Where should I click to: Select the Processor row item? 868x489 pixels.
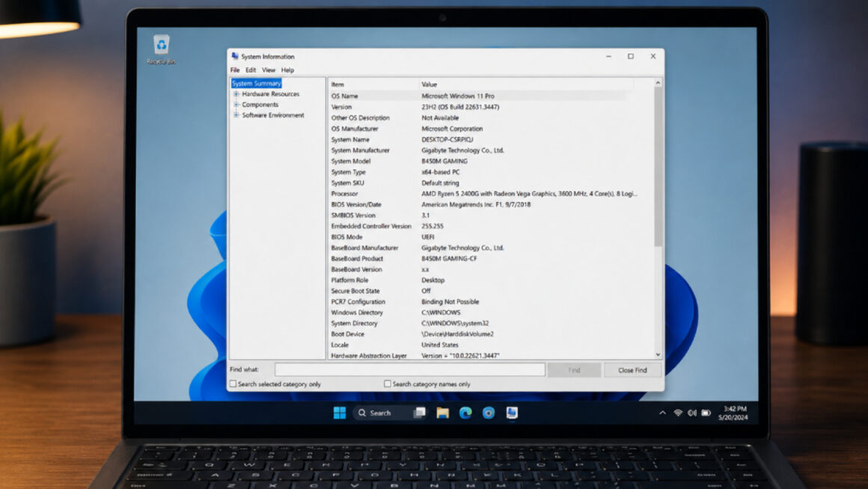[x=344, y=194]
